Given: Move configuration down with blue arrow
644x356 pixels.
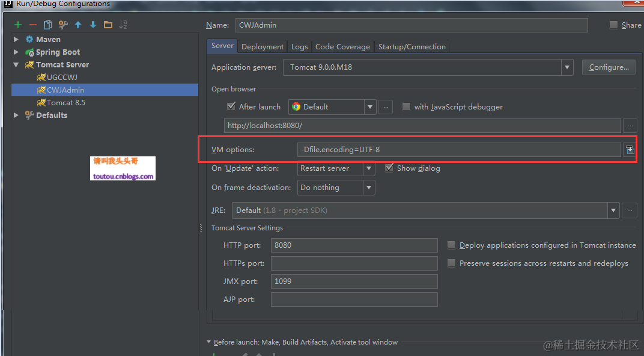Looking at the screenshot, I should (x=93, y=25).
